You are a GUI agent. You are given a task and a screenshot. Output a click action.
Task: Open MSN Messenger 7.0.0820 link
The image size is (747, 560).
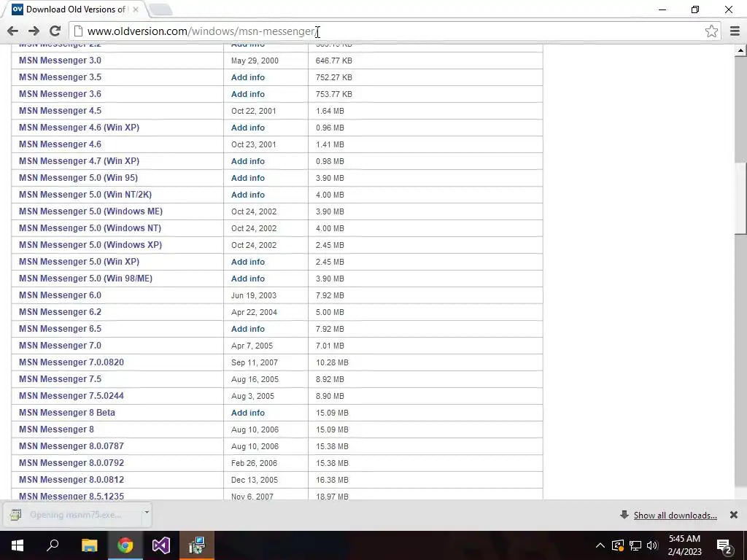point(71,362)
